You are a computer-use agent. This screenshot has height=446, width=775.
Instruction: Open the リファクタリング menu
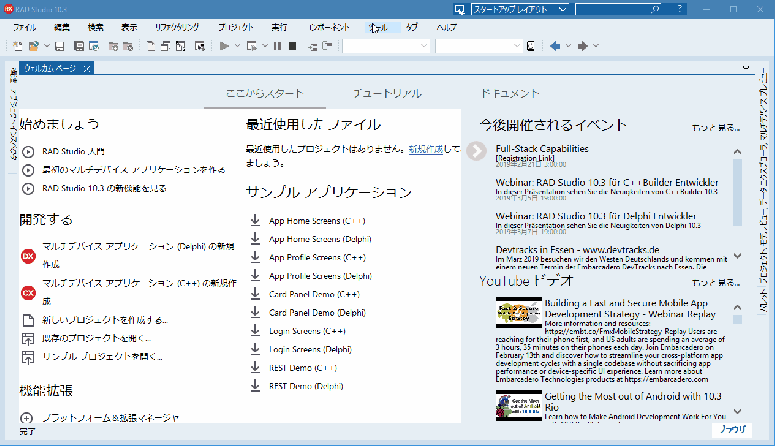click(x=177, y=28)
